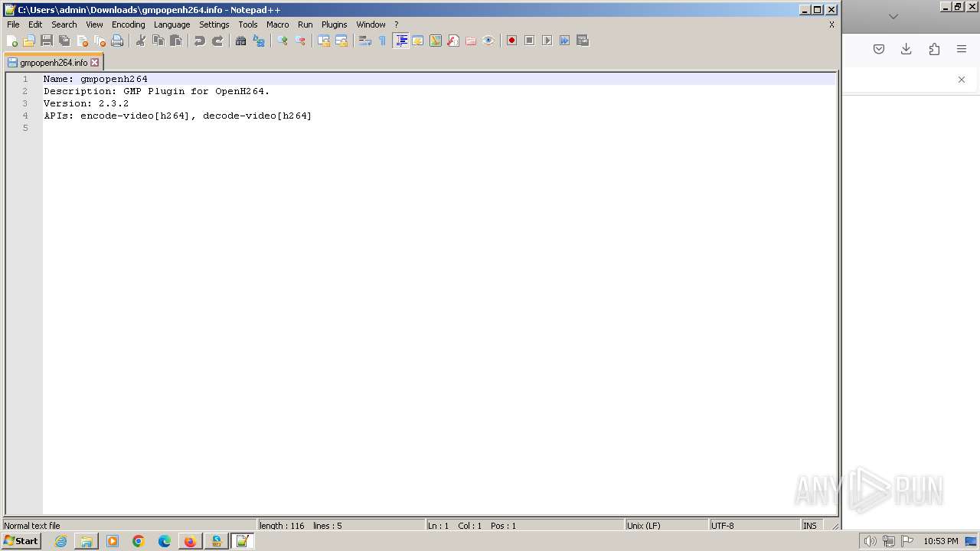Toggle synchronize vertical scrolling icon
The width and height of the screenshot is (980, 551).
(x=324, y=41)
